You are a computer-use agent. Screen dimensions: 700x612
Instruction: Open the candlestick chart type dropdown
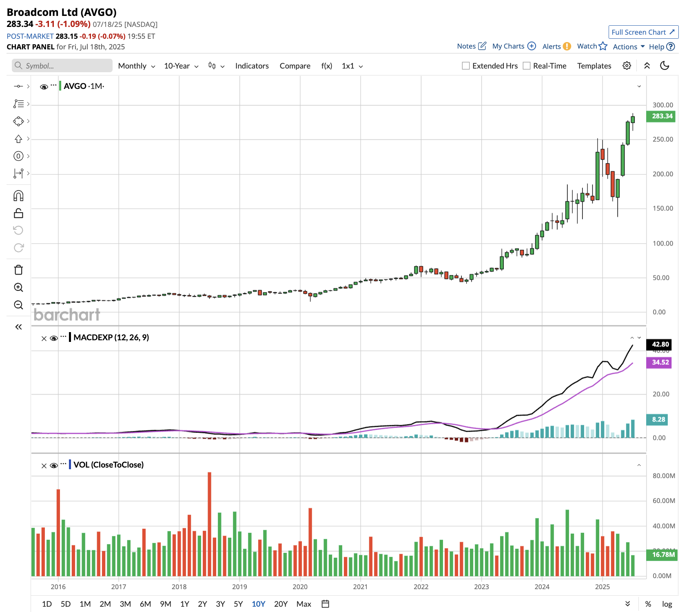216,66
